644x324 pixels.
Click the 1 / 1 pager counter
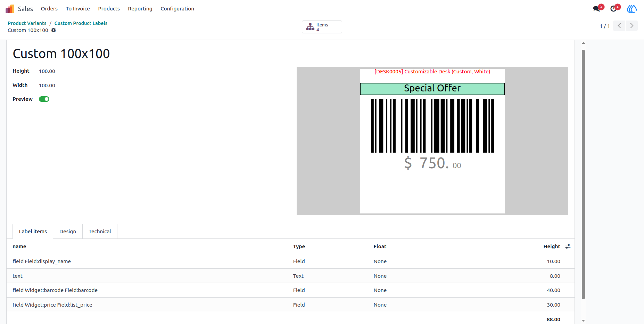coord(605,26)
